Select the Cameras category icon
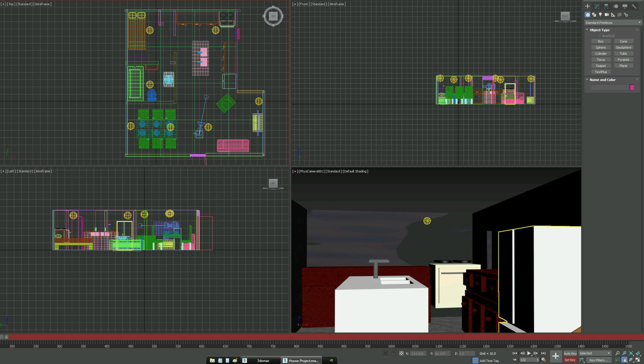644x364 pixels. pyautogui.click(x=607, y=15)
